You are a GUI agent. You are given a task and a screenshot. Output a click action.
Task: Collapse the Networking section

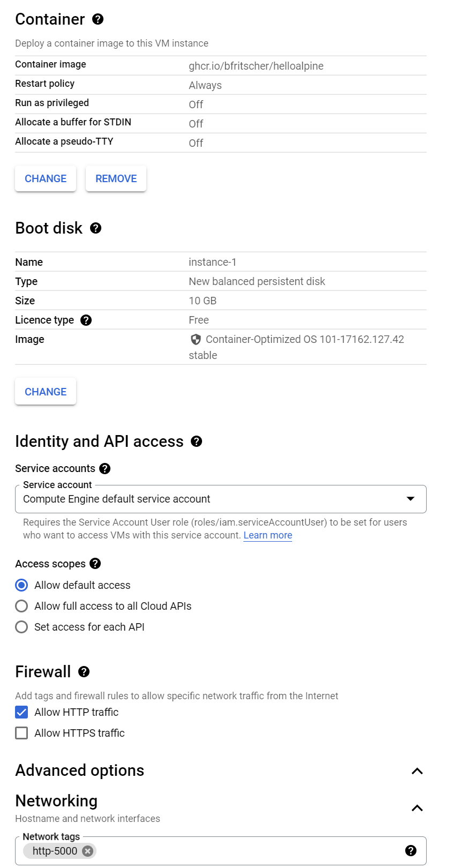point(417,808)
